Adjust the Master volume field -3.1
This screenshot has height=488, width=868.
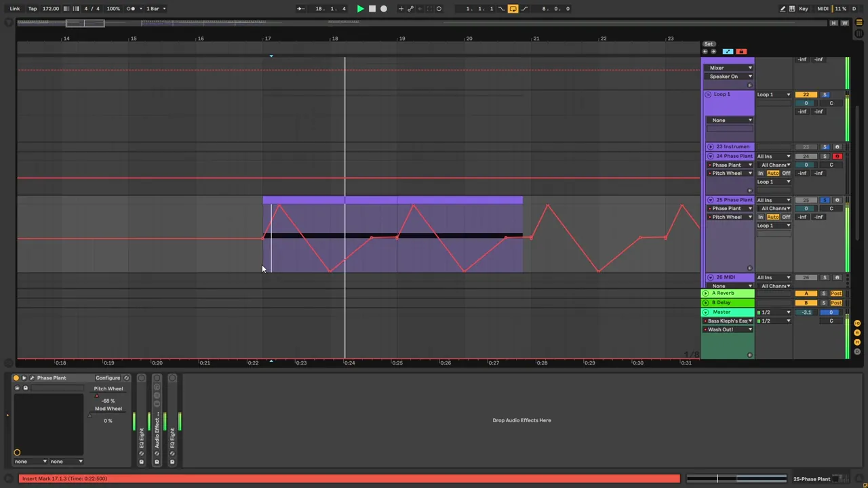806,312
